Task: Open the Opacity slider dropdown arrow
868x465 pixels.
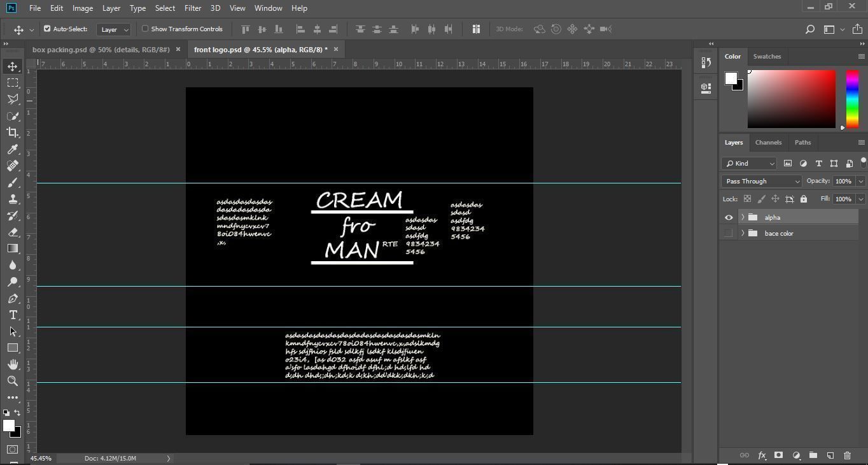Action: (x=861, y=181)
